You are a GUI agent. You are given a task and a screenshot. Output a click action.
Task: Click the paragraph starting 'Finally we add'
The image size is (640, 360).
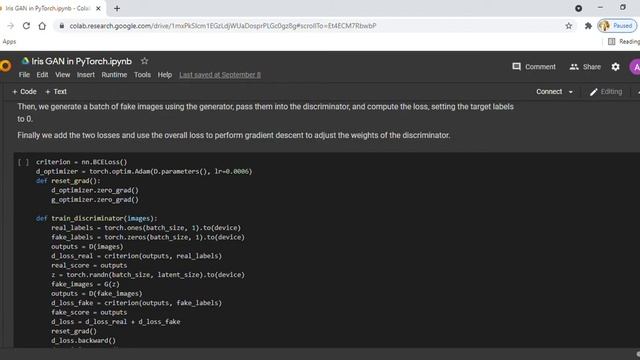pos(233,135)
